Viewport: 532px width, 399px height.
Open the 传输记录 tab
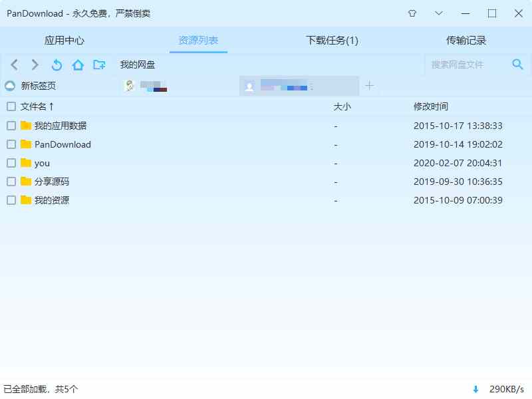(466, 41)
